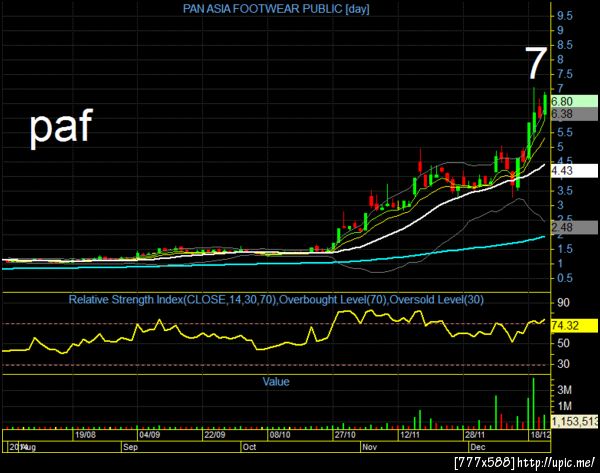Click the 7.5 price axis label
Viewport: 600px width, 473px height.
coord(565,74)
